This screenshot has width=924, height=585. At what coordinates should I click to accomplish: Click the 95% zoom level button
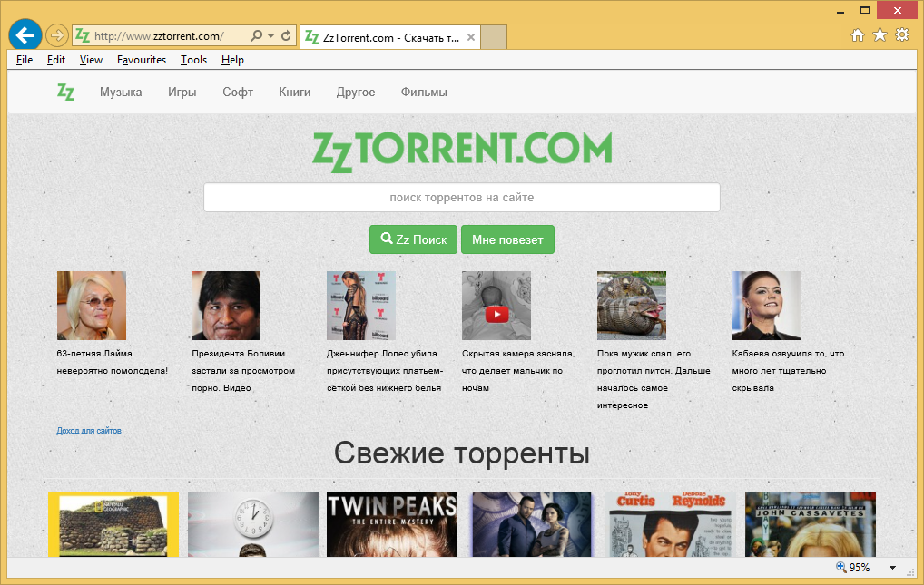[853, 568]
